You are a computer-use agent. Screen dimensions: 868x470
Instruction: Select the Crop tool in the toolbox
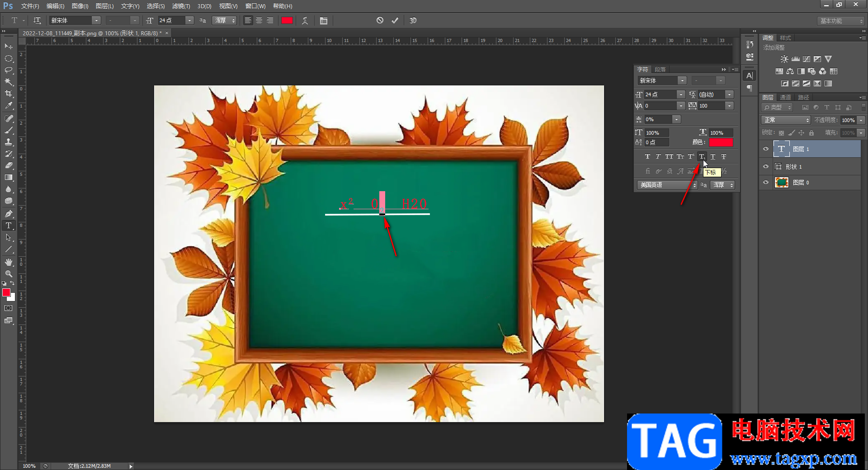(9, 94)
